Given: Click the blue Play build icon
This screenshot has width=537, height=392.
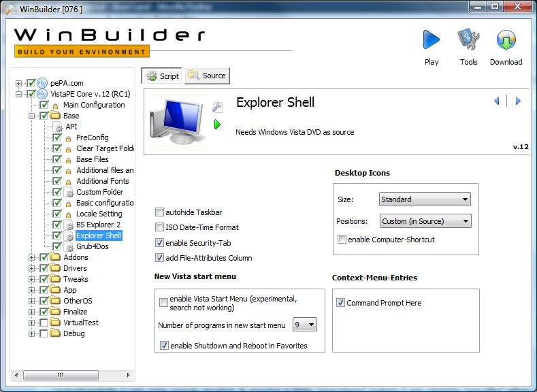Looking at the screenshot, I should tap(432, 39).
